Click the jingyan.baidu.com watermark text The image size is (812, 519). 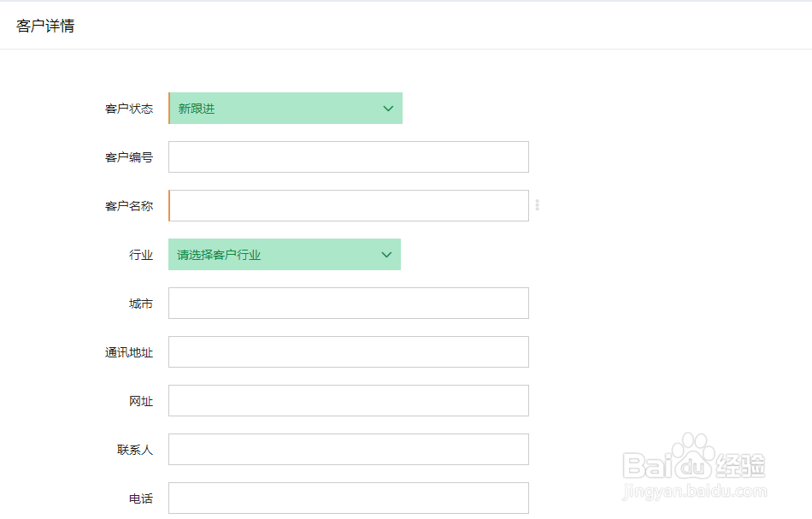click(x=693, y=491)
